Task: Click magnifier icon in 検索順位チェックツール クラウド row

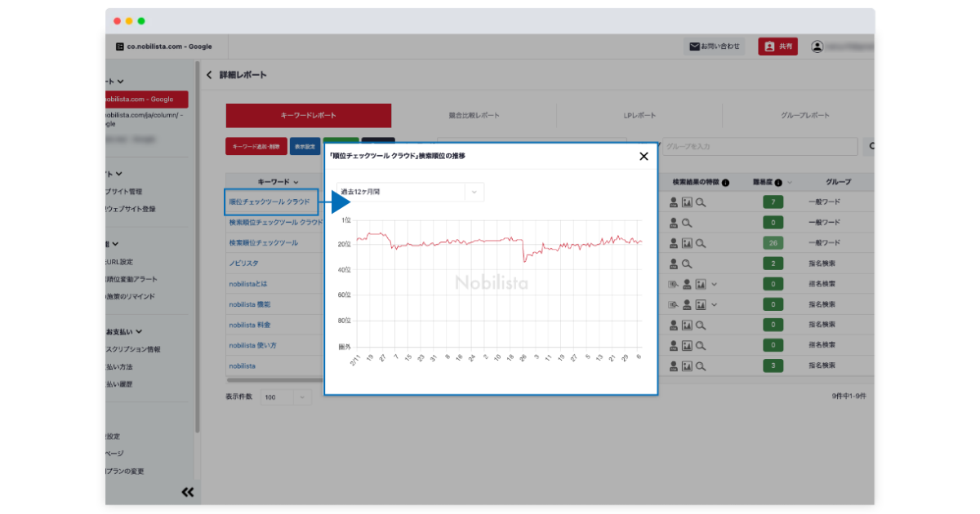Action: [687, 222]
